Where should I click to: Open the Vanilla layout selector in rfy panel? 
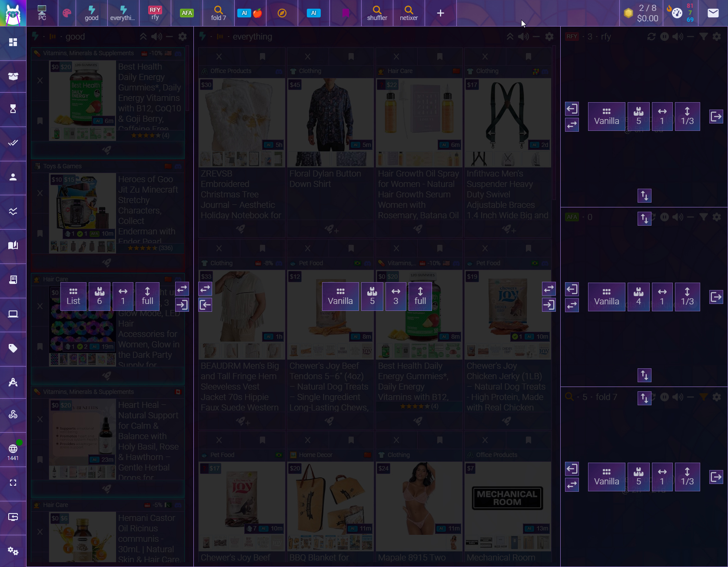point(607,117)
